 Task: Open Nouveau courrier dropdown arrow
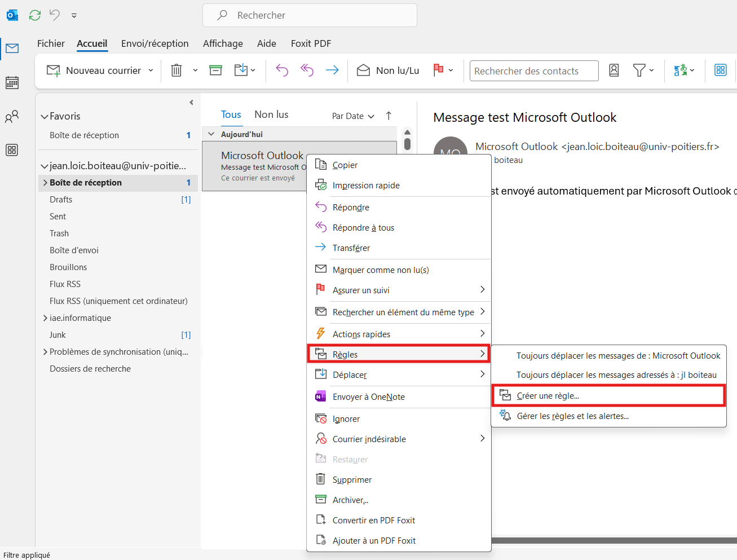[x=151, y=70]
